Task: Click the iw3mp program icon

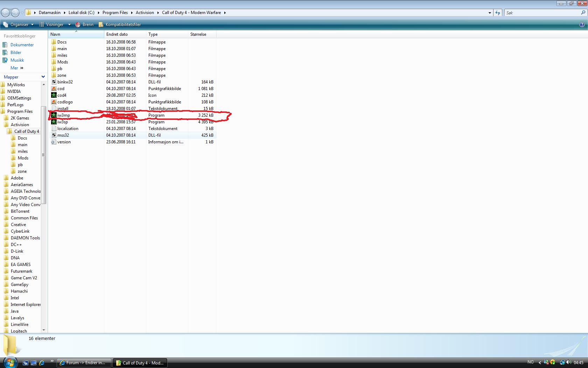Action: click(54, 115)
